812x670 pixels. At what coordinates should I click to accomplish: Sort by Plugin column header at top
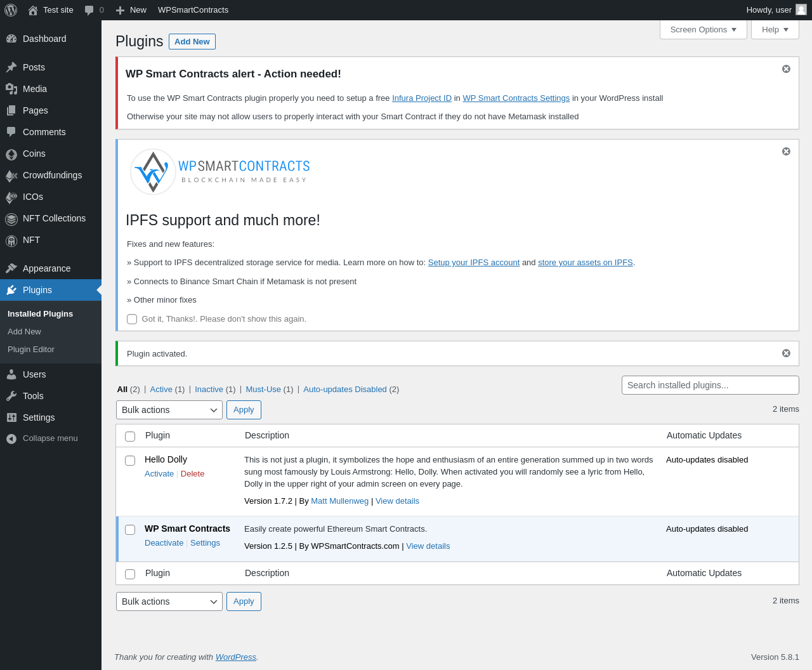(157, 435)
